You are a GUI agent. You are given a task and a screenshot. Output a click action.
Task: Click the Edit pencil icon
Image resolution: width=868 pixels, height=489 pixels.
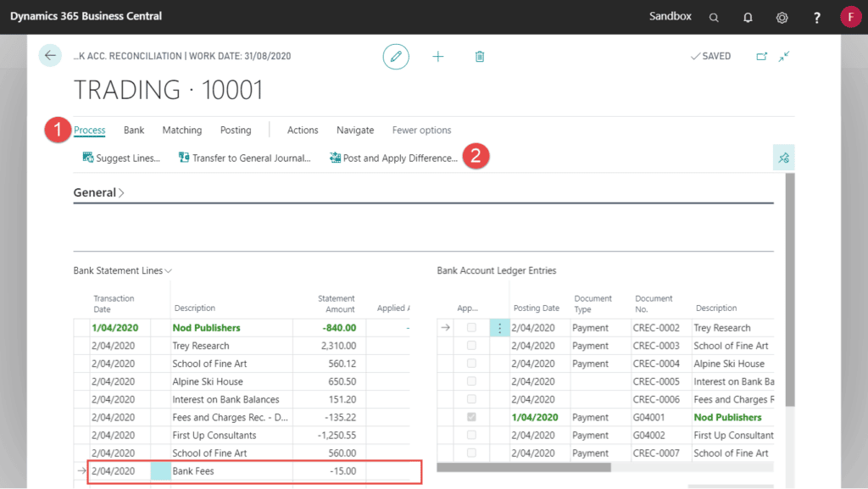(396, 56)
